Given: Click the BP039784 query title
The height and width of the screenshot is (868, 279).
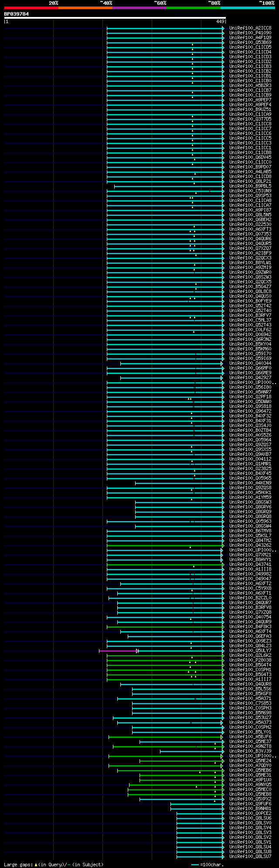Looking at the screenshot, I should [x=17, y=14].
